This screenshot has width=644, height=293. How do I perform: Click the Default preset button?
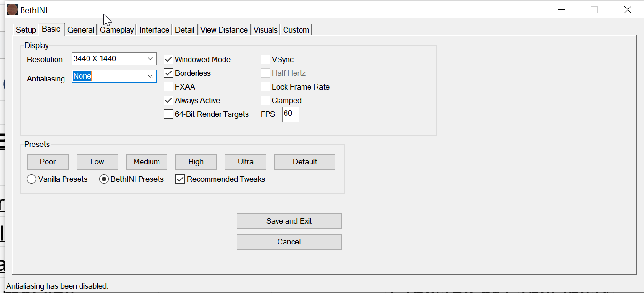pos(305,162)
